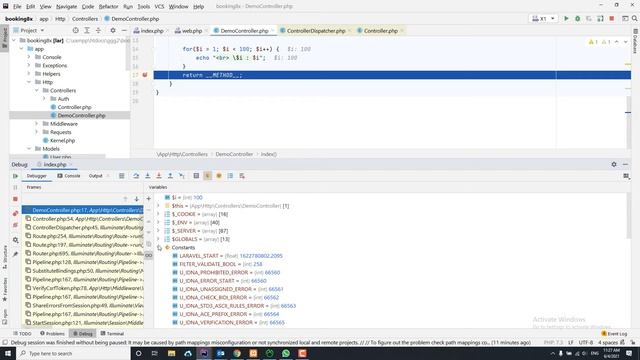The image size is (640, 360).
Task: Collapse the Http folder
Action: tap(29, 82)
